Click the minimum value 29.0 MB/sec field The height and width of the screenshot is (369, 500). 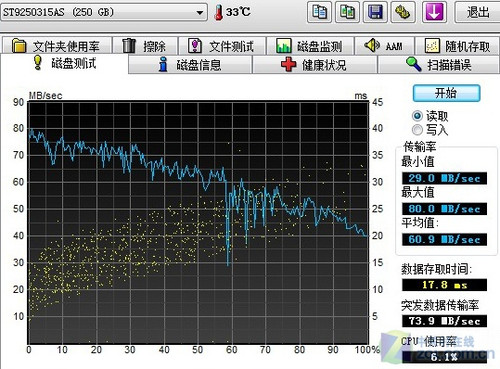pos(444,178)
